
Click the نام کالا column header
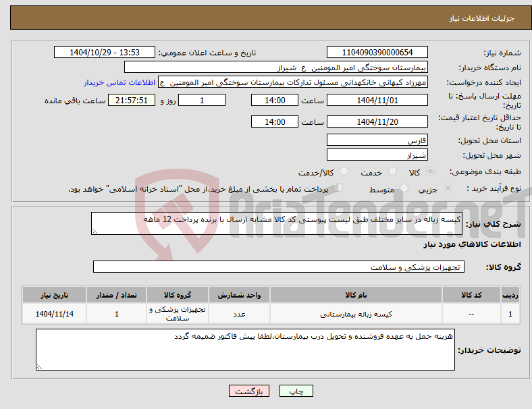(356, 295)
